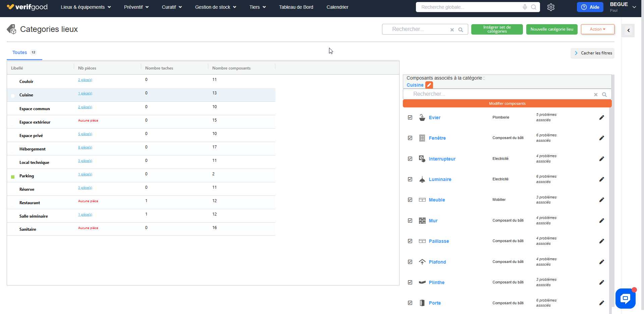Uncheck the Plinthe component checkbox

pyautogui.click(x=410, y=282)
